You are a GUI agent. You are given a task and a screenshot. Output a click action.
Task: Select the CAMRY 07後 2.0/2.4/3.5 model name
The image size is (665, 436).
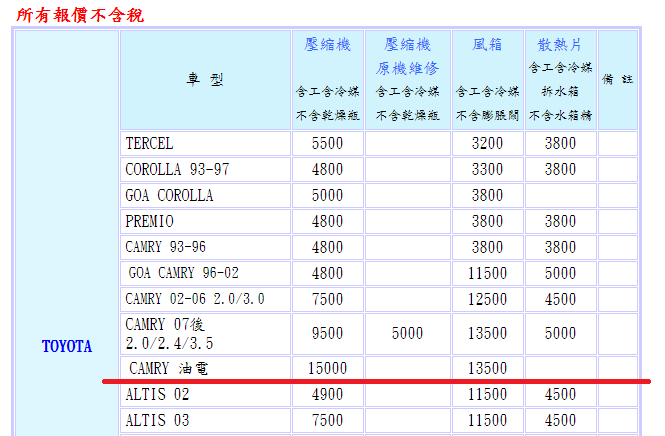[169, 334]
